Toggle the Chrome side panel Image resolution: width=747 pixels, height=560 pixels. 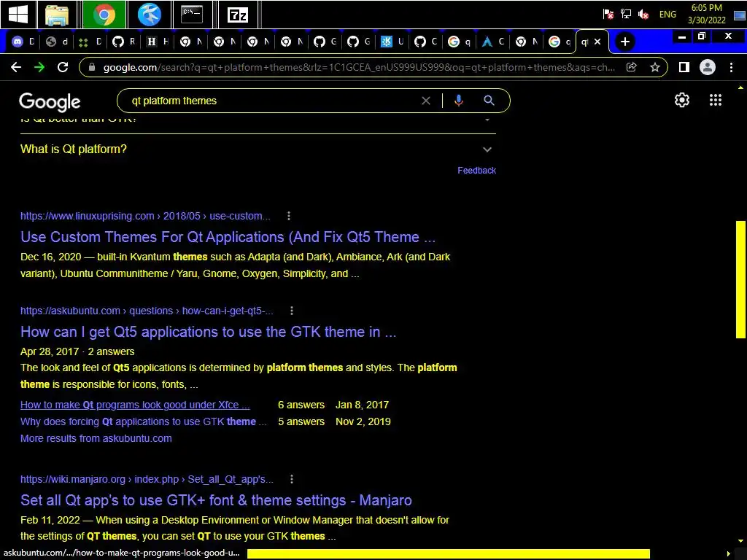pos(684,67)
